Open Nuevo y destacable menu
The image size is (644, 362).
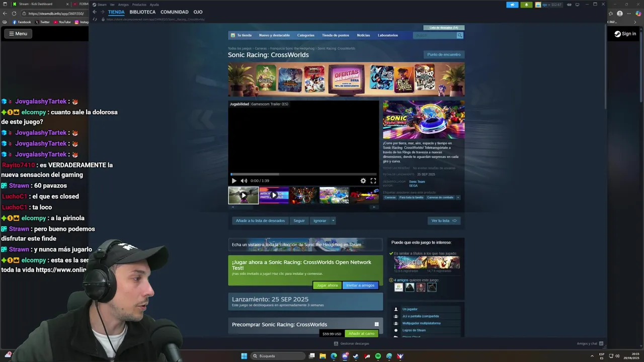point(274,35)
